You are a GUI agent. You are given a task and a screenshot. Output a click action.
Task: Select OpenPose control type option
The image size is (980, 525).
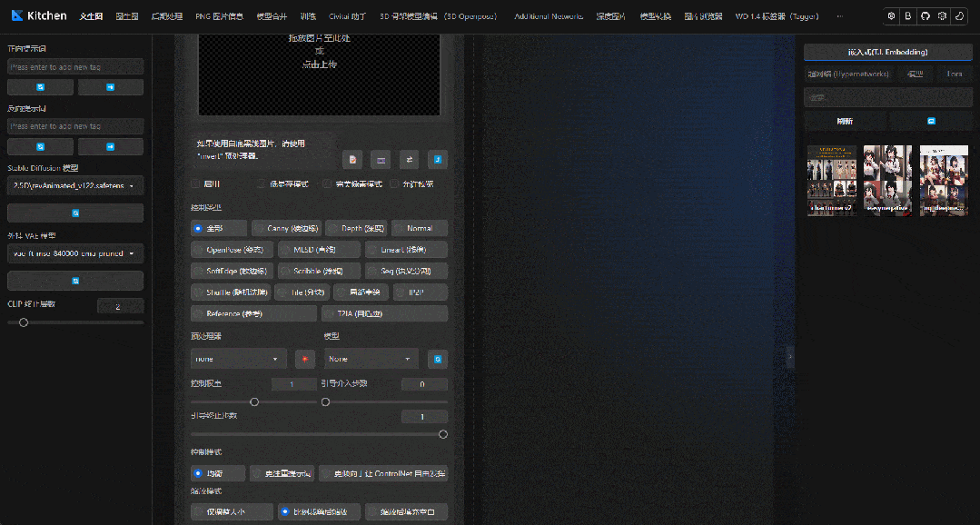(x=232, y=250)
